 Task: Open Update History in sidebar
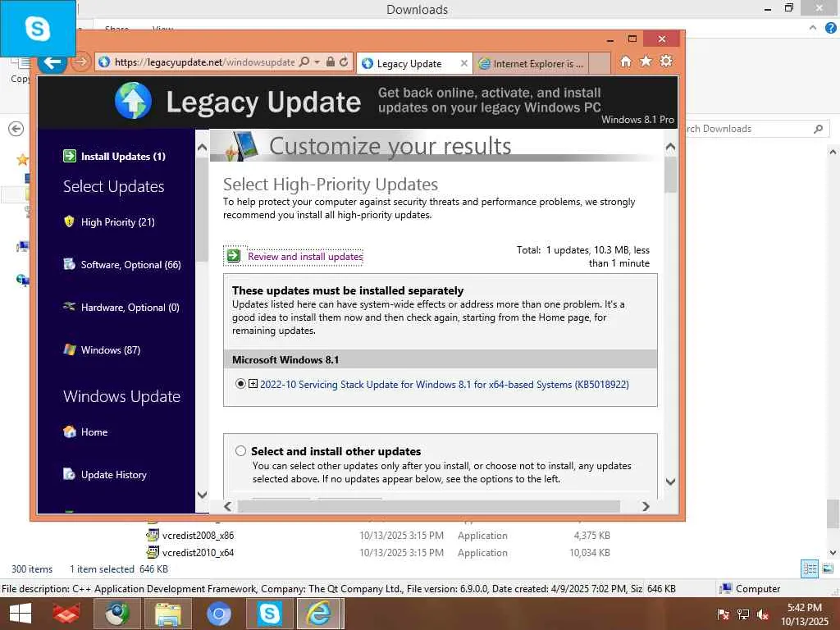[x=113, y=475]
